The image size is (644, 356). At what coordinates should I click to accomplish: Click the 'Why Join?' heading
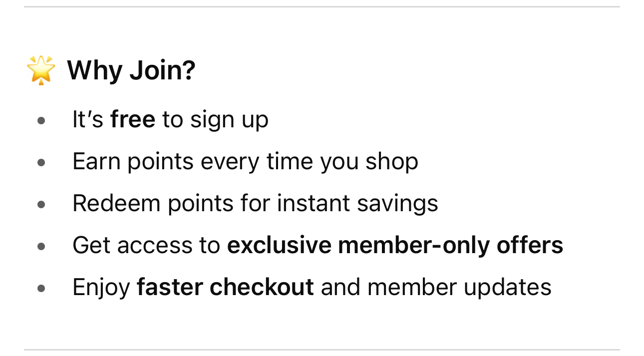(131, 70)
